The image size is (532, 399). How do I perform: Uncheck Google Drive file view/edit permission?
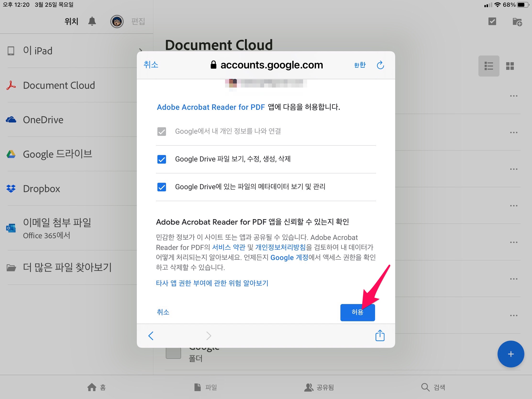(162, 159)
